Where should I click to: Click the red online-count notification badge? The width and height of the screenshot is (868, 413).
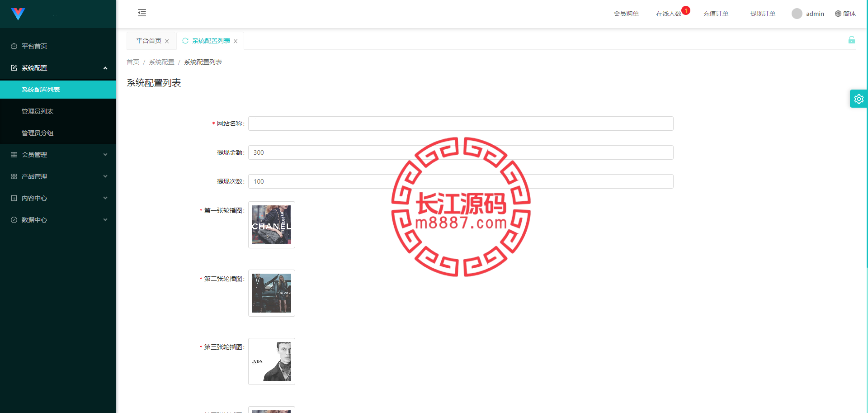click(x=686, y=10)
